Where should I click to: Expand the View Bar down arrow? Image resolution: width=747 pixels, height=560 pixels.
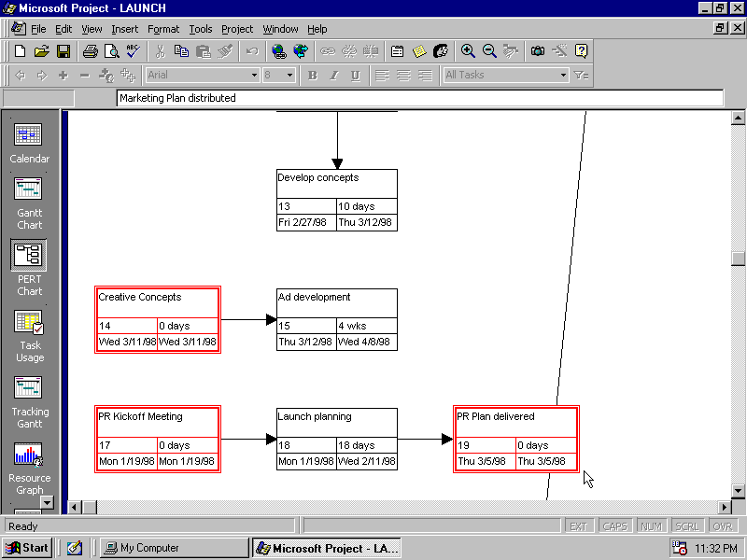point(47,502)
